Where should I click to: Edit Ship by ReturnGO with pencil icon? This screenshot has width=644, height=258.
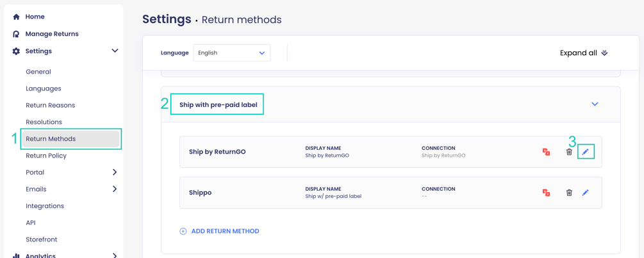(586, 152)
